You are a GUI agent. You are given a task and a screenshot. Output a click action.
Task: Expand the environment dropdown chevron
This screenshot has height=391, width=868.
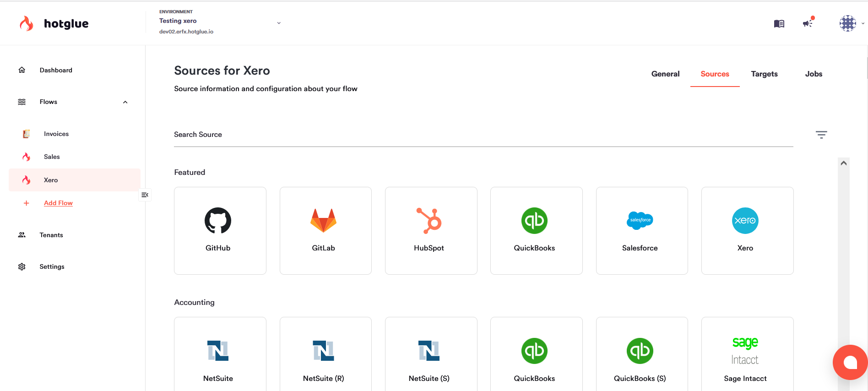click(x=279, y=23)
